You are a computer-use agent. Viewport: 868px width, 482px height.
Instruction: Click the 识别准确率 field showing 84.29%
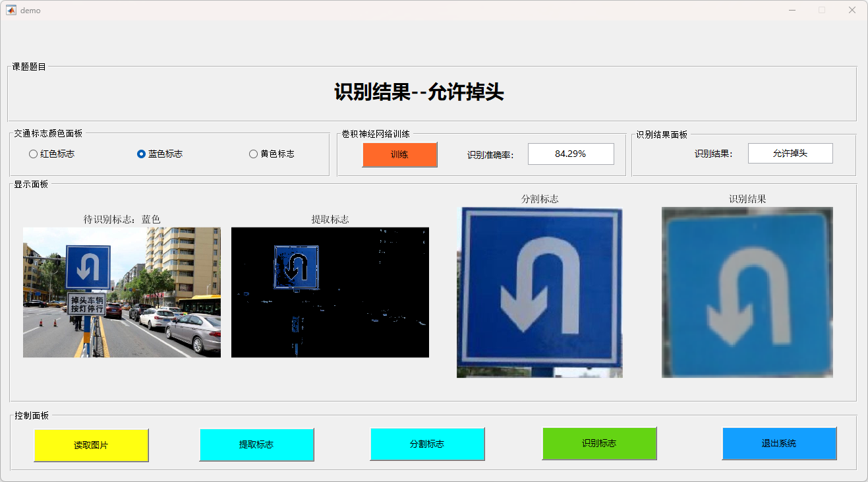pos(570,154)
